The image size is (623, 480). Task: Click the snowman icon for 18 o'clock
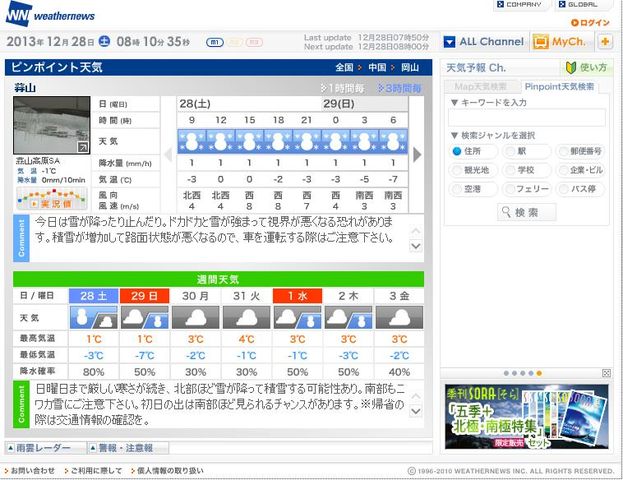click(x=278, y=141)
